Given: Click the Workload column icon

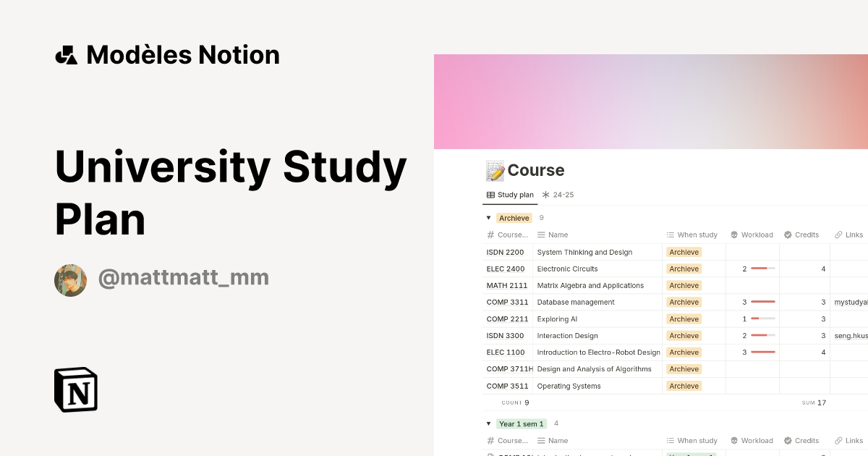Looking at the screenshot, I should pyautogui.click(x=733, y=235).
